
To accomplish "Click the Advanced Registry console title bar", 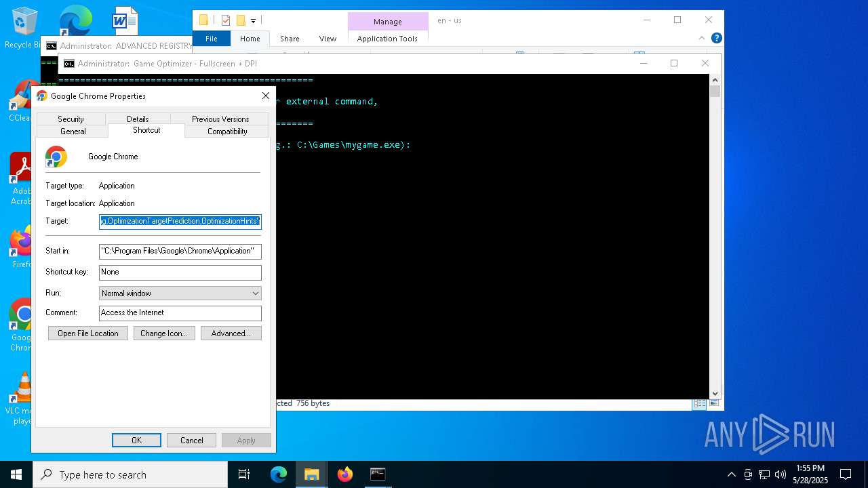I will 117,46.
